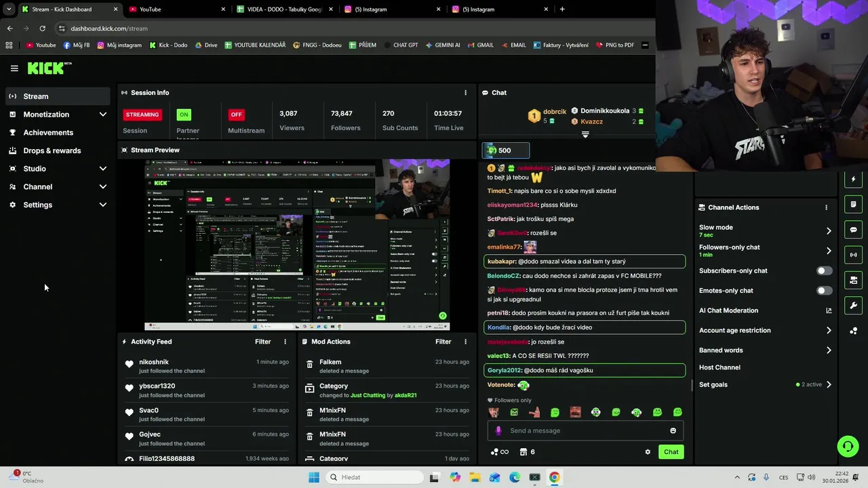Open Activity Feed Filter dropdown
This screenshot has width=868, height=488.
262,342
